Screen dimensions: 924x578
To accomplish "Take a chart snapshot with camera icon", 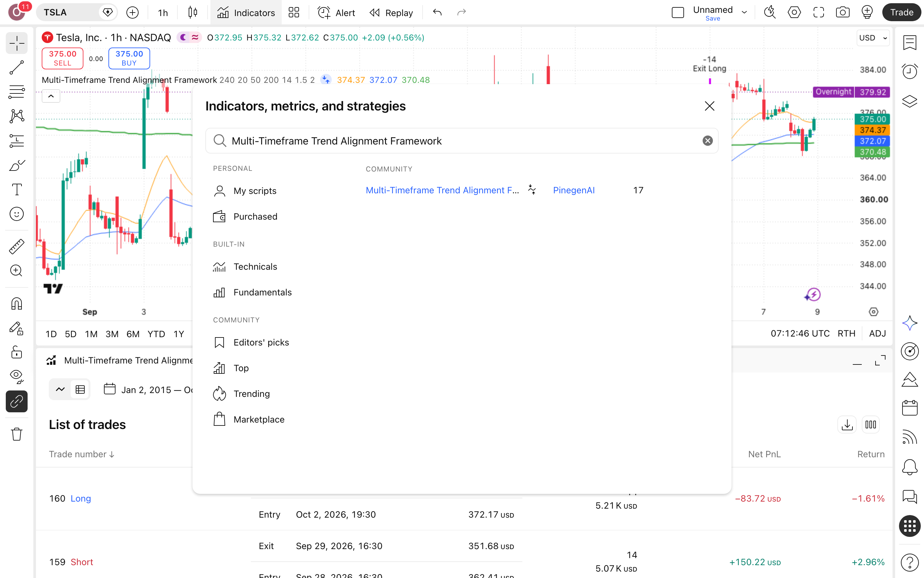I will click(x=843, y=13).
